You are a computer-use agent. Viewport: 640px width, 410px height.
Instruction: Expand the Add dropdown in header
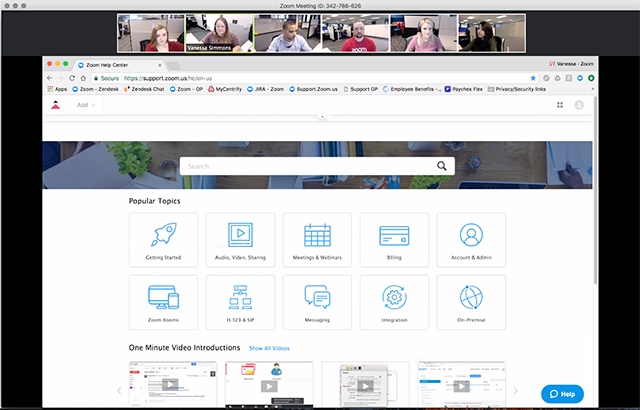click(x=86, y=104)
